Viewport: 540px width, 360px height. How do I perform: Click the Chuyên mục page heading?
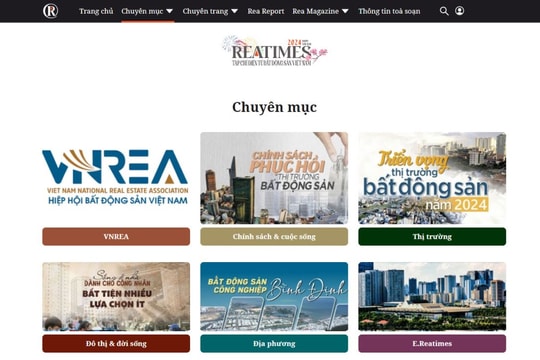pos(274,107)
